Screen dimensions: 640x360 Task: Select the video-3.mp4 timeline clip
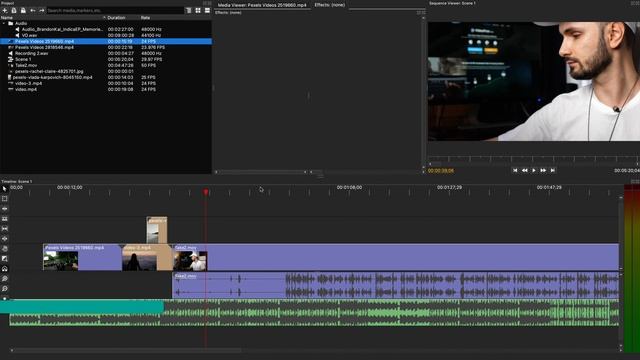tap(147, 258)
